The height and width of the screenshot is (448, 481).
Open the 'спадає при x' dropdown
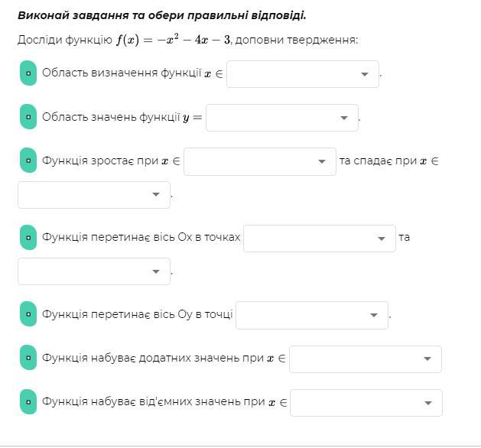pos(93,194)
